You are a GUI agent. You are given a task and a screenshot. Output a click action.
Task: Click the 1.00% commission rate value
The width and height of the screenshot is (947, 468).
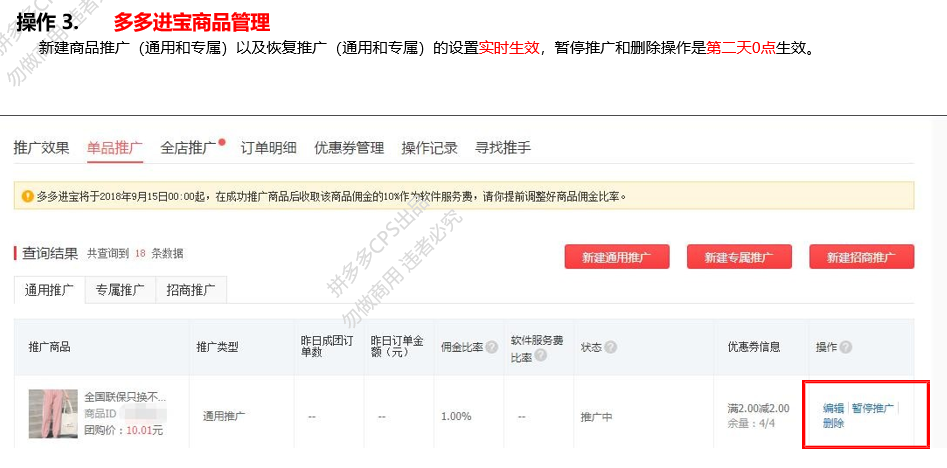(x=456, y=416)
